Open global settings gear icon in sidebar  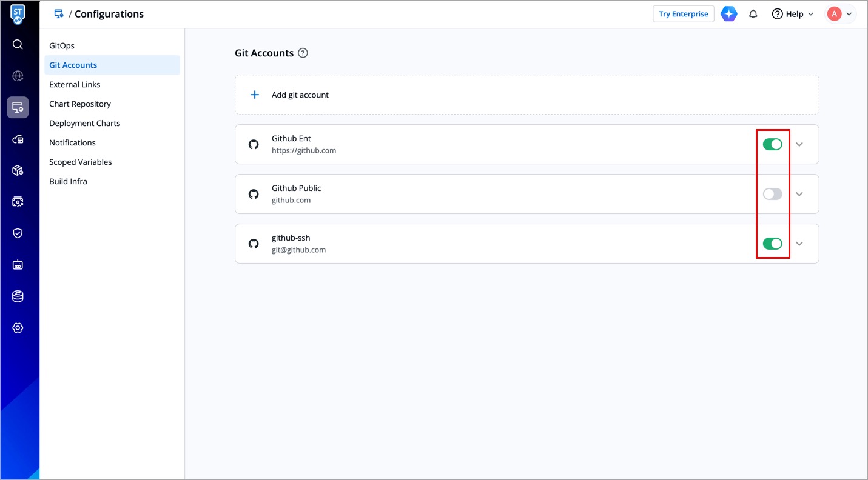tap(18, 328)
